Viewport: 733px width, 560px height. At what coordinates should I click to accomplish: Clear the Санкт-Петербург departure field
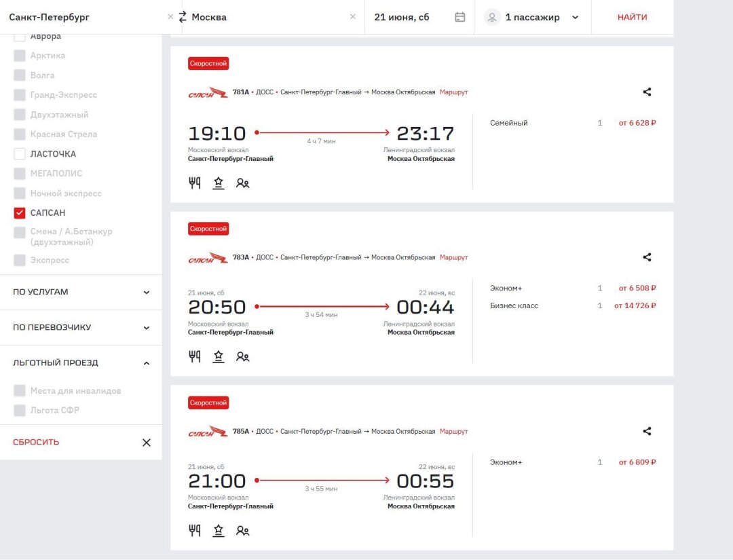(x=170, y=17)
